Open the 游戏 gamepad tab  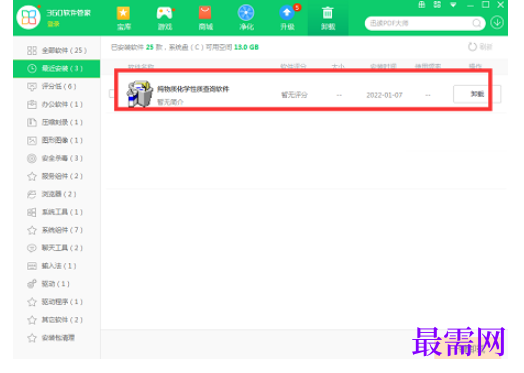pyautogui.click(x=165, y=18)
